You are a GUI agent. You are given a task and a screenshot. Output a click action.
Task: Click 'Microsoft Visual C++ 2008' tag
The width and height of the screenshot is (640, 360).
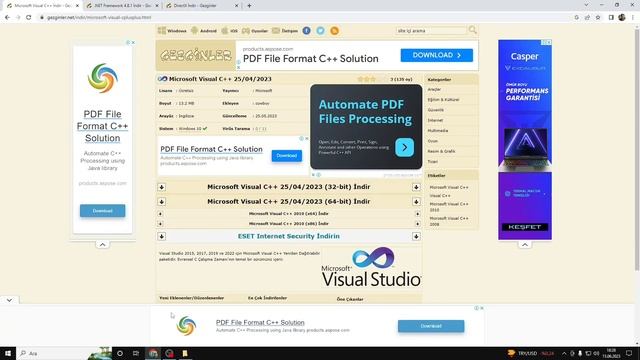tap(449, 221)
